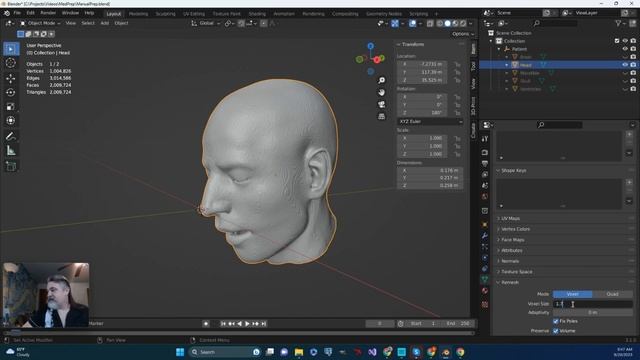Play the animation forward
Screen dimensions: 640x360
point(247,324)
